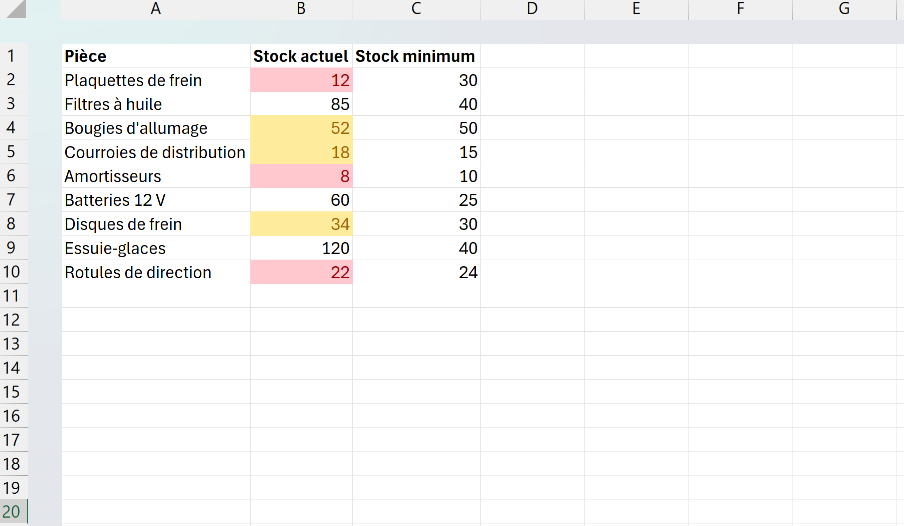Click red-highlighted stock value 22
Image resolution: width=904 pixels, height=526 pixels.
pos(301,272)
